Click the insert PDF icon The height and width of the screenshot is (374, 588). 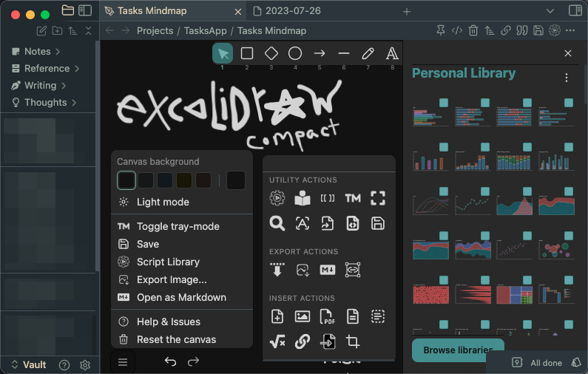tap(328, 316)
